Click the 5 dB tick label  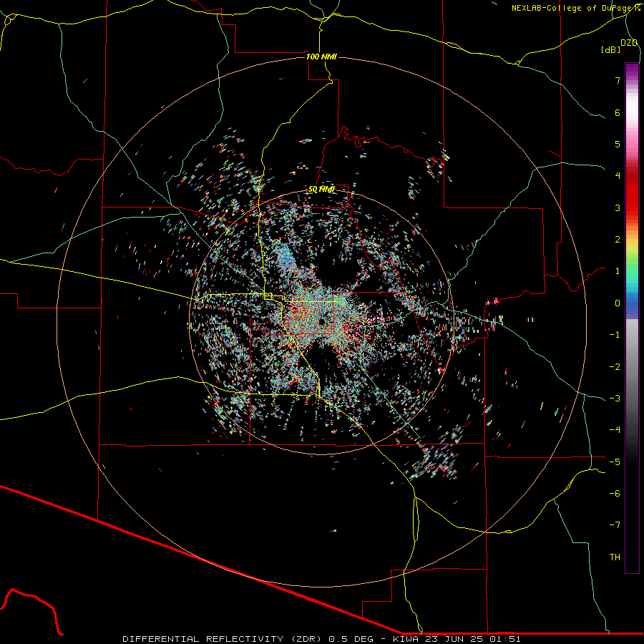click(618, 144)
